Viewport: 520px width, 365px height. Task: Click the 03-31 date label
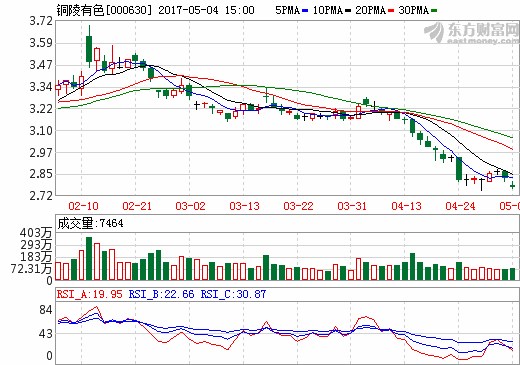click(352, 206)
